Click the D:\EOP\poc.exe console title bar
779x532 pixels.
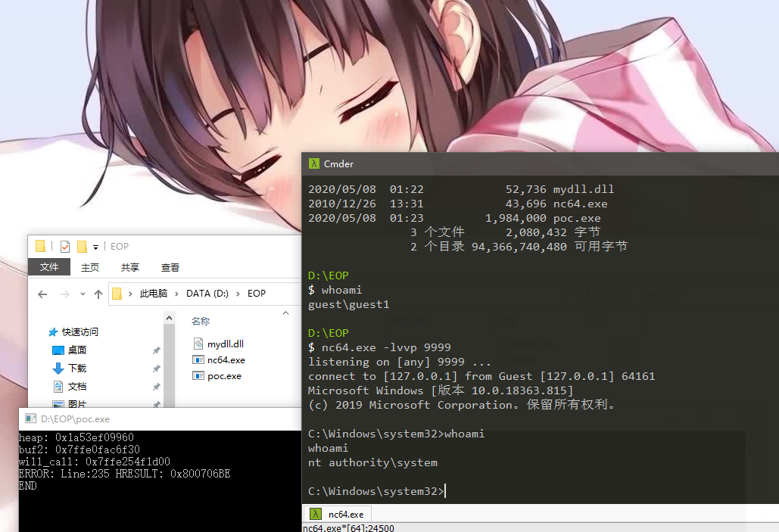(160, 418)
